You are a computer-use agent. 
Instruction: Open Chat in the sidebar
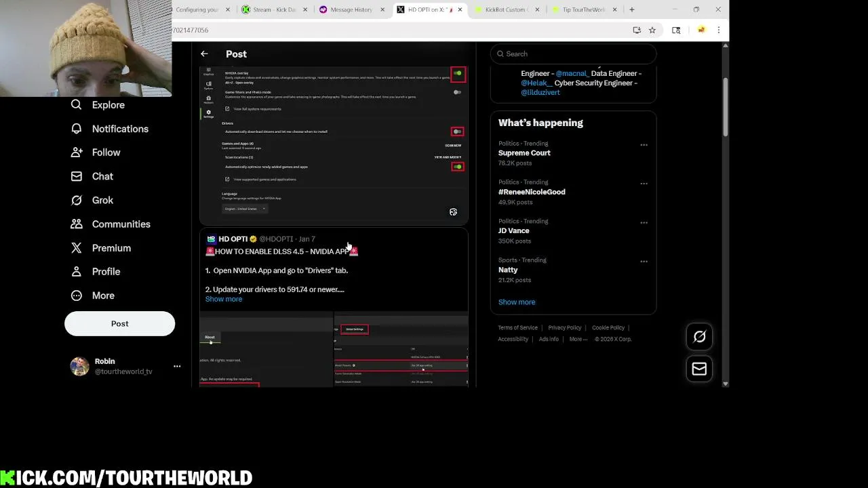[x=92, y=176]
